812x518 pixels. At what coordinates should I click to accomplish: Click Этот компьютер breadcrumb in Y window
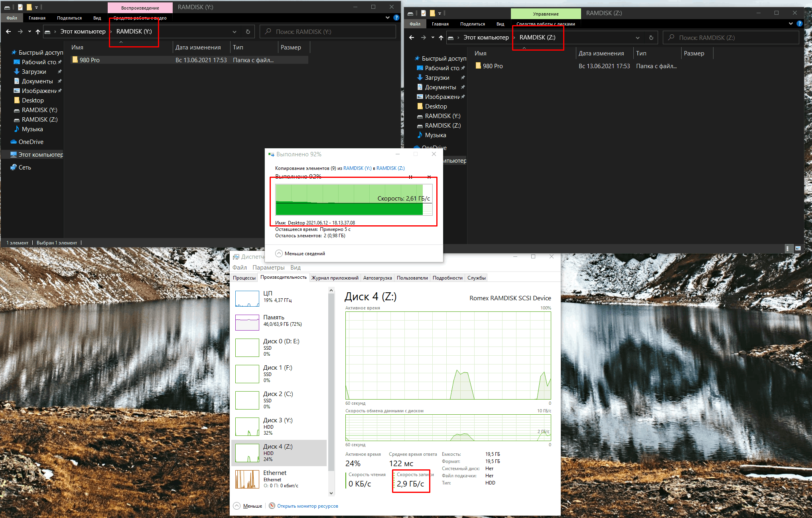click(83, 32)
